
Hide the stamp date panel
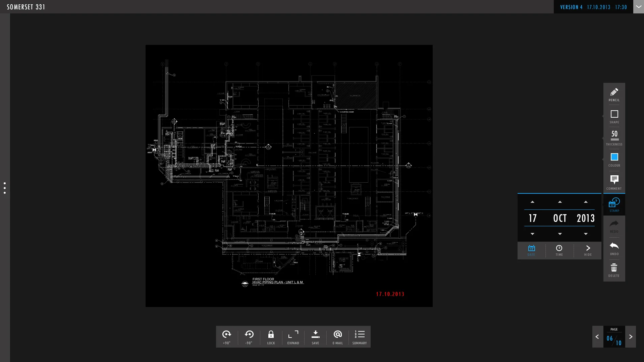588,250
